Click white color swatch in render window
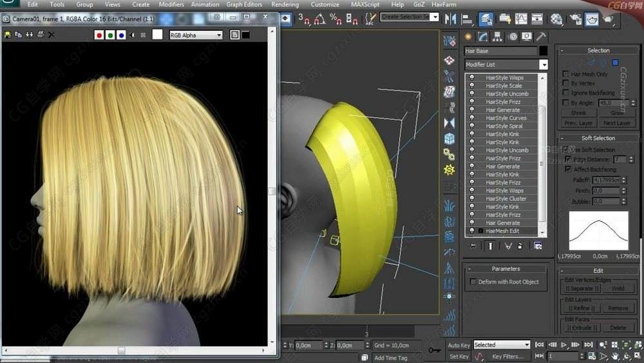Image resolution: width=644 pixels, height=363 pixels. 157,35
